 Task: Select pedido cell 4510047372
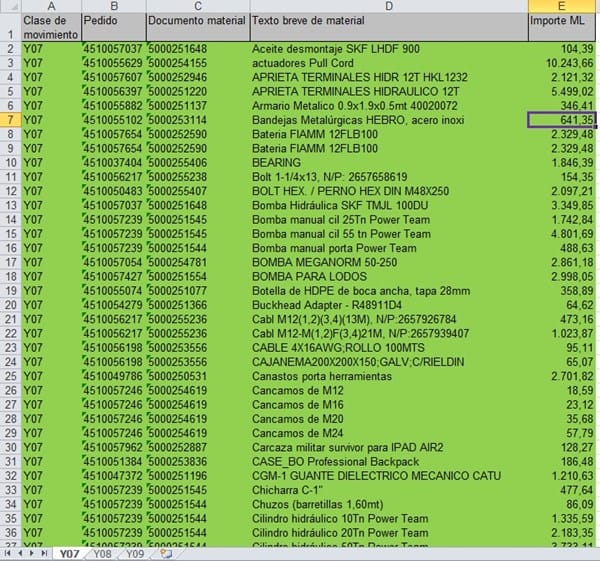(114, 476)
